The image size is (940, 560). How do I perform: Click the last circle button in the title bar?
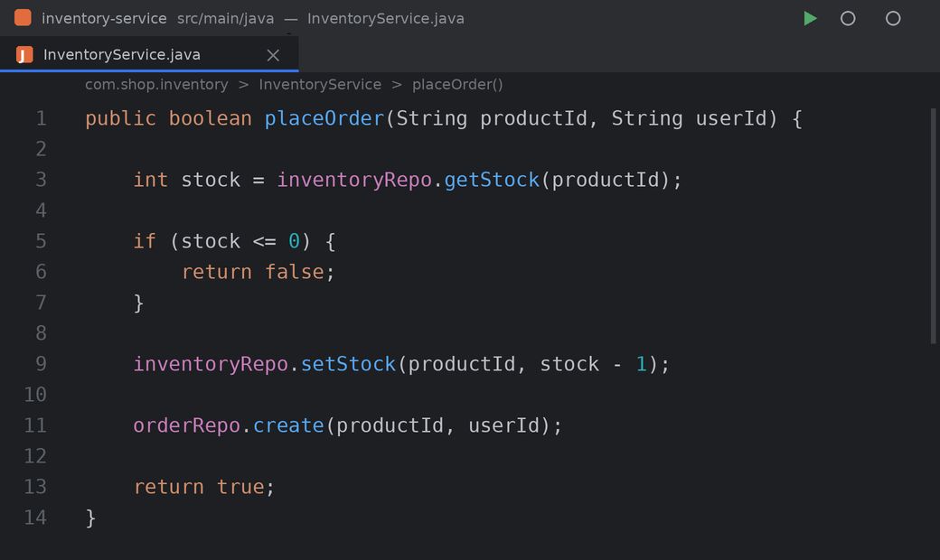[x=893, y=19]
